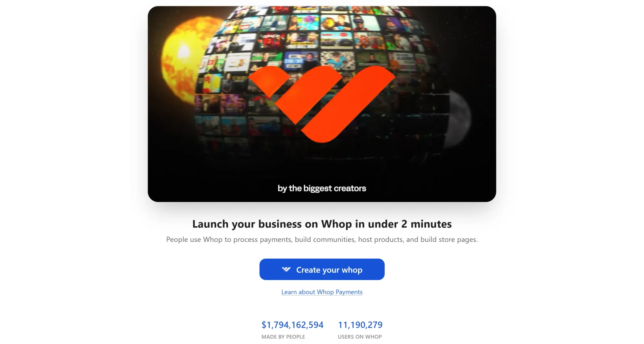644x344 pixels.
Task: Select the thumbnail of two people holding a giant coin
Action: pyautogui.click(x=335, y=23)
